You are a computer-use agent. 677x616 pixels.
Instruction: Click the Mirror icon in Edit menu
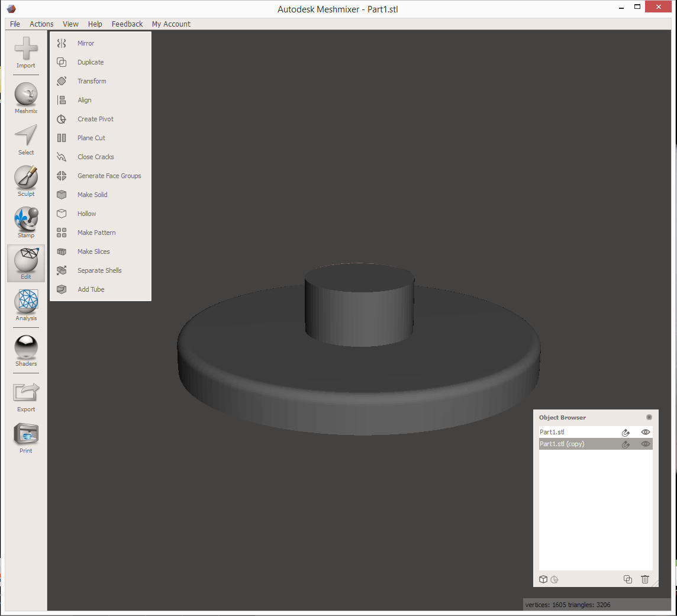pos(62,43)
